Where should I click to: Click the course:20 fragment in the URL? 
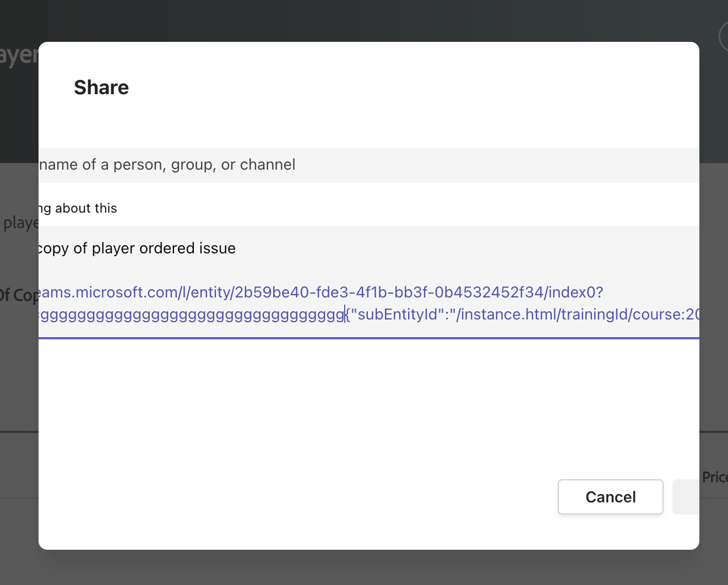click(x=666, y=314)
